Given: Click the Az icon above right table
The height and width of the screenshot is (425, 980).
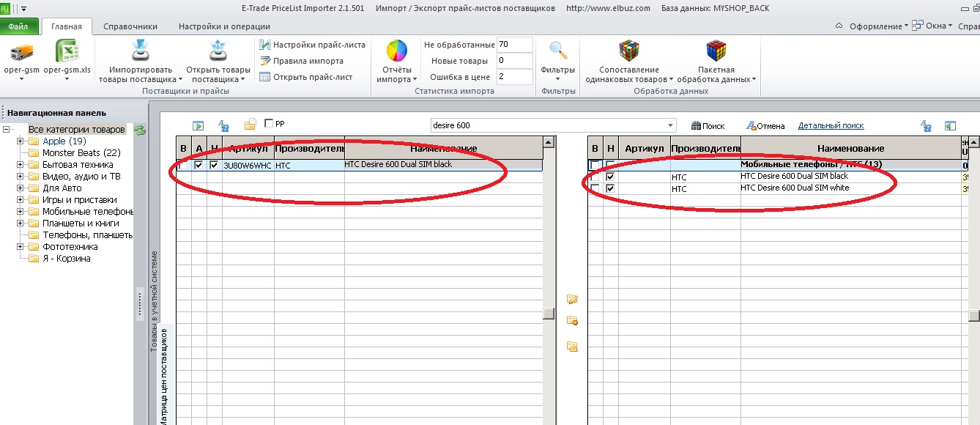Looking at the screenshot, I should [x=926, y=125].
